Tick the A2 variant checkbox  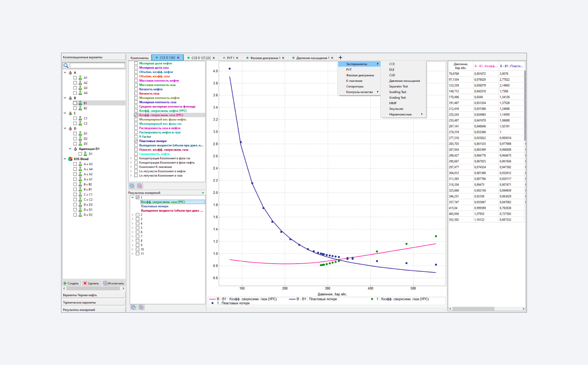(75, 83)
